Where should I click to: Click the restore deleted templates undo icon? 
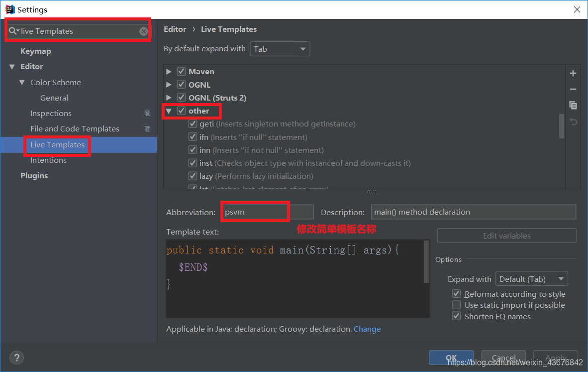(x=573, y=122)
